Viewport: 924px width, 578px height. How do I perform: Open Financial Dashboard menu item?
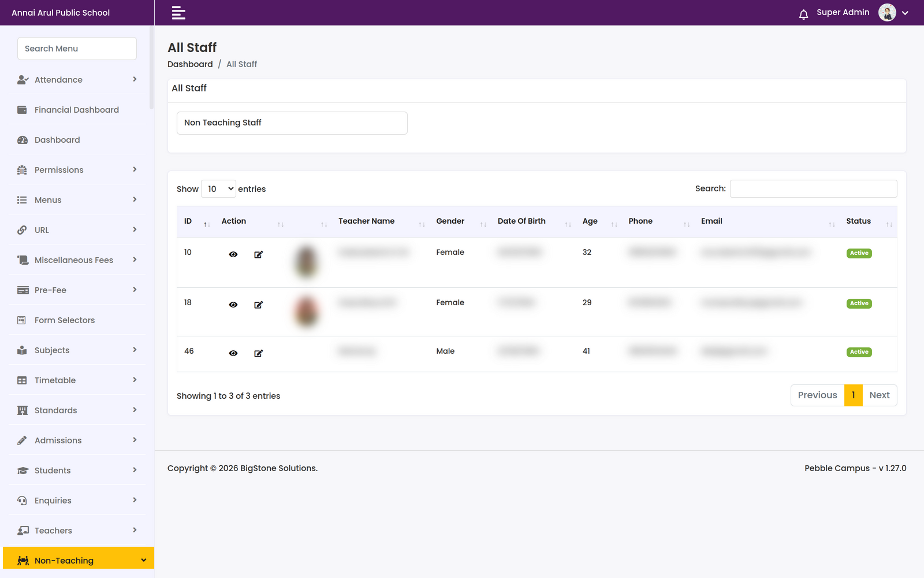(x=77, y=110)
